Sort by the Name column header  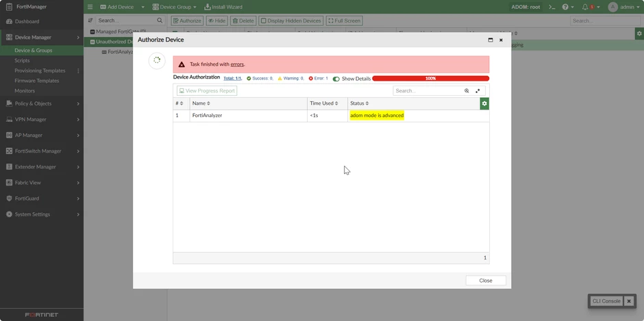(201, 103)
